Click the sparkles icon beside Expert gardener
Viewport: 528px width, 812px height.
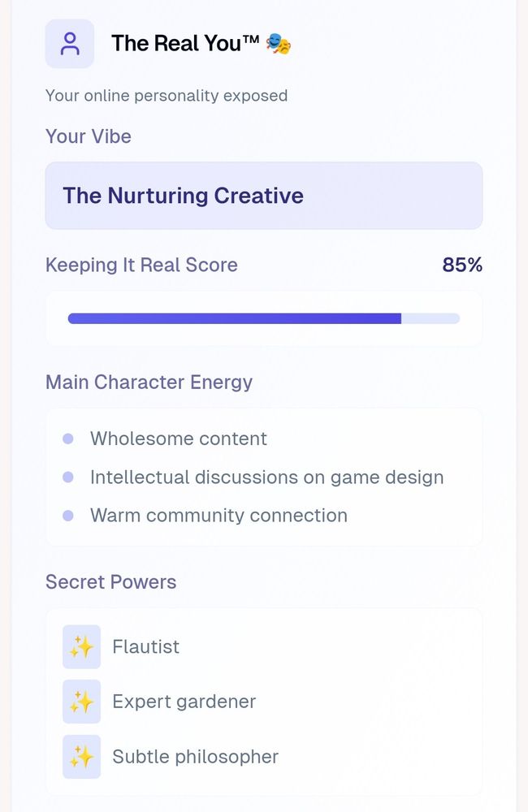point(82,702)
